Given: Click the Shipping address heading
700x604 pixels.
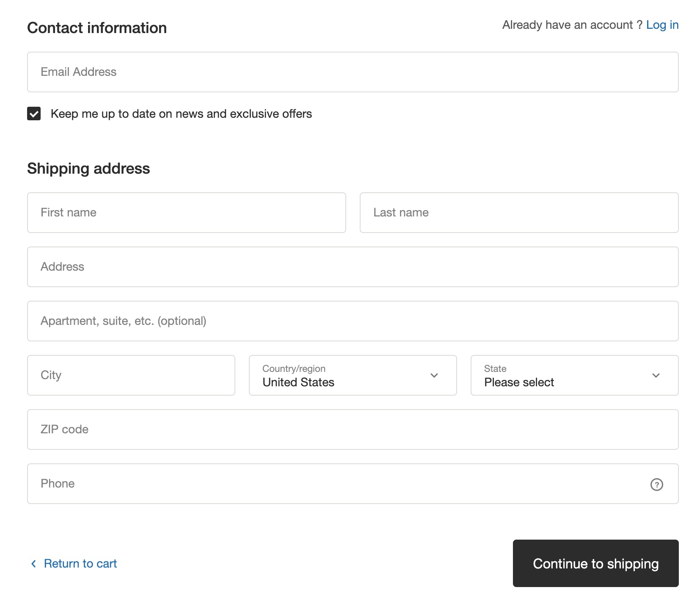Looking at the screenshot, I should (x=88, y=169).
